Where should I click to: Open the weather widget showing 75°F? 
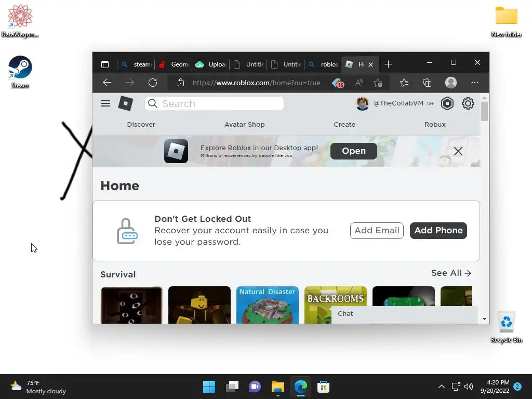tap(38, 387)
